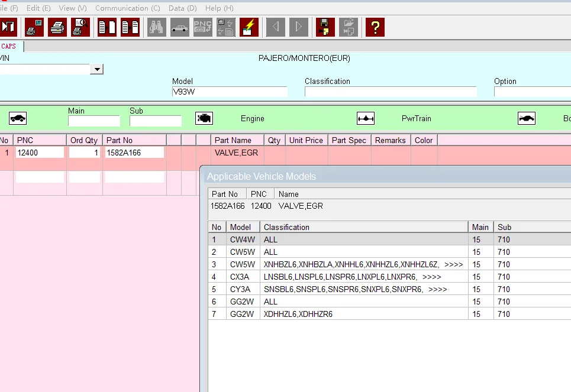The image size is (571, 392).
Task: Click the gray car toolbar icon
Action: tap(180, 27)
